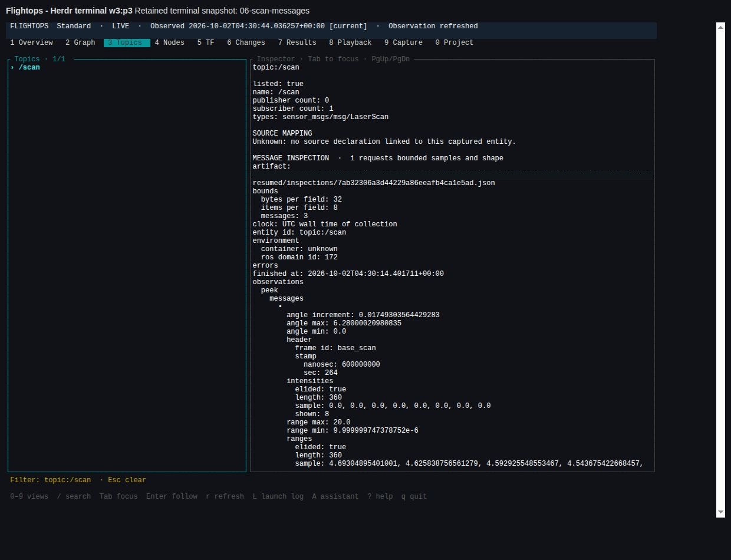Click the scrollbar down arrow
Image resolution: width=731 pixels, height=560 pixels.
720,513
